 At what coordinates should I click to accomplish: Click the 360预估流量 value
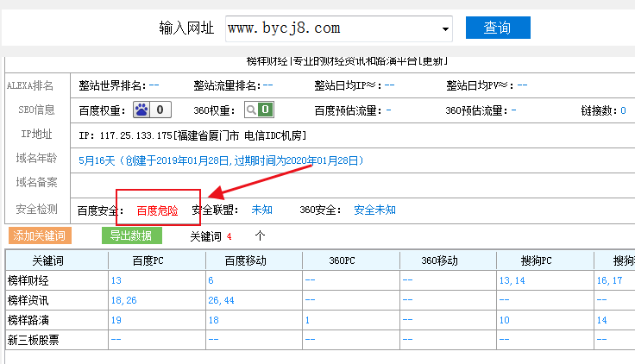click(513, 110)
